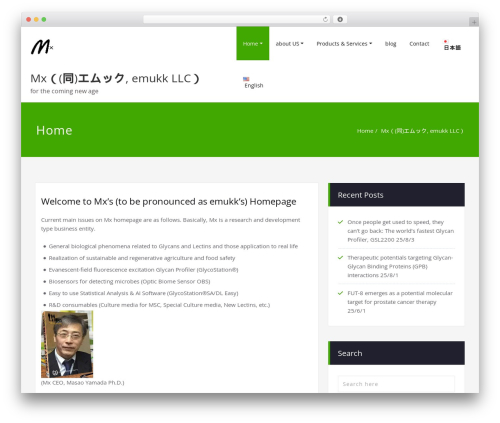The width and height of the screenshot is (500, 423).
Task: Click the sustainable agriculture bullet item
Action: pyautogui.click(x=142, y=258)
